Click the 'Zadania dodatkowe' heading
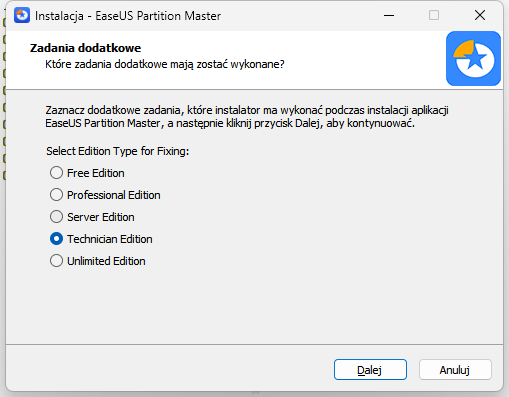Image resolution: width=509 pixels, height=397 pixels. (85, 48)
